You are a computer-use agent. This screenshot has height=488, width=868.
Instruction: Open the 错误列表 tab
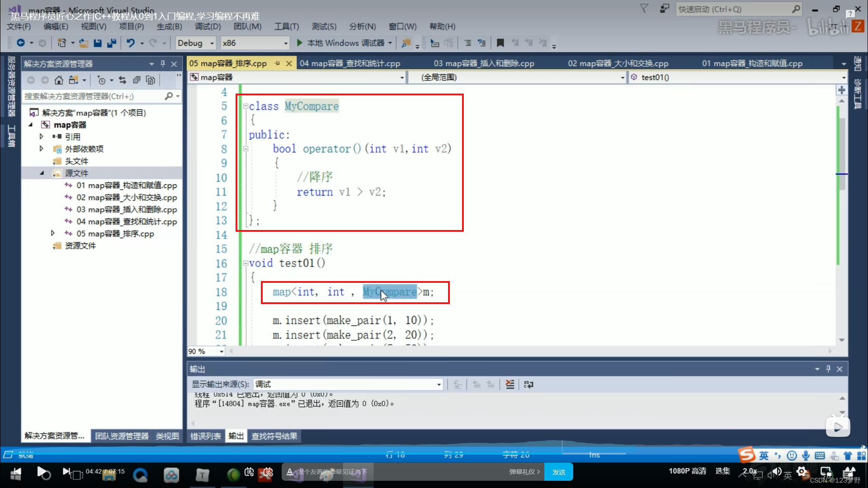tap(206, 436)
